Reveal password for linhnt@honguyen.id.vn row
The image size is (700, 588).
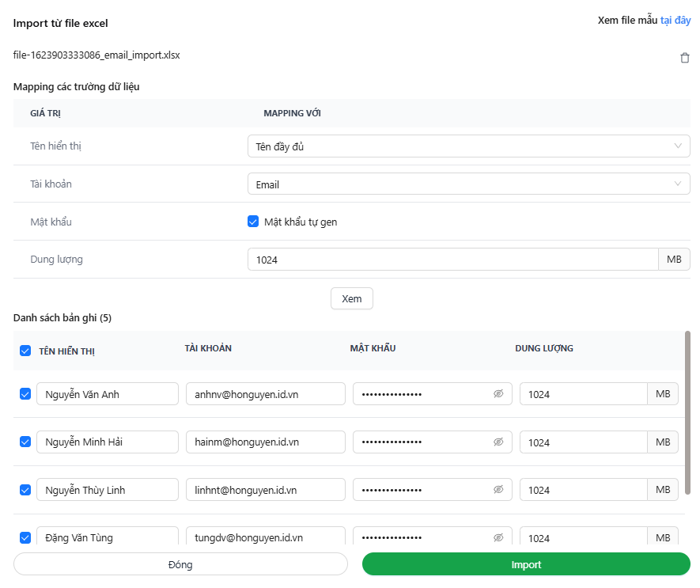[498, 490]
